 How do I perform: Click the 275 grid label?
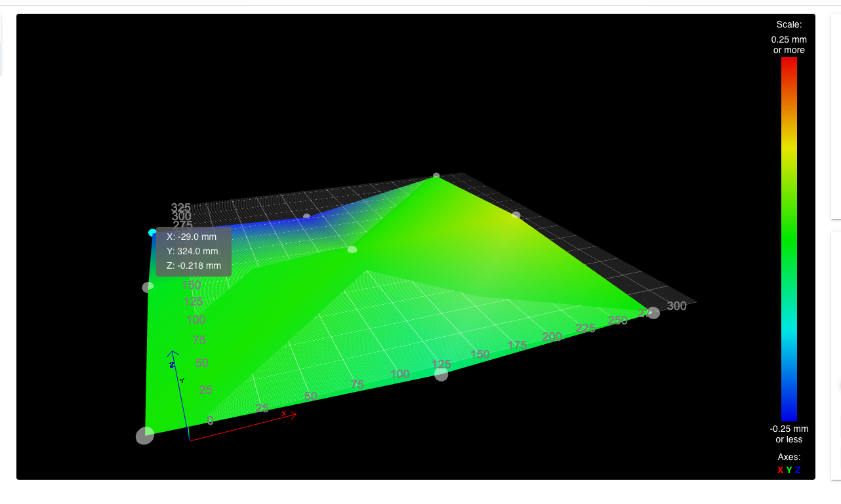tap(183, 225)
